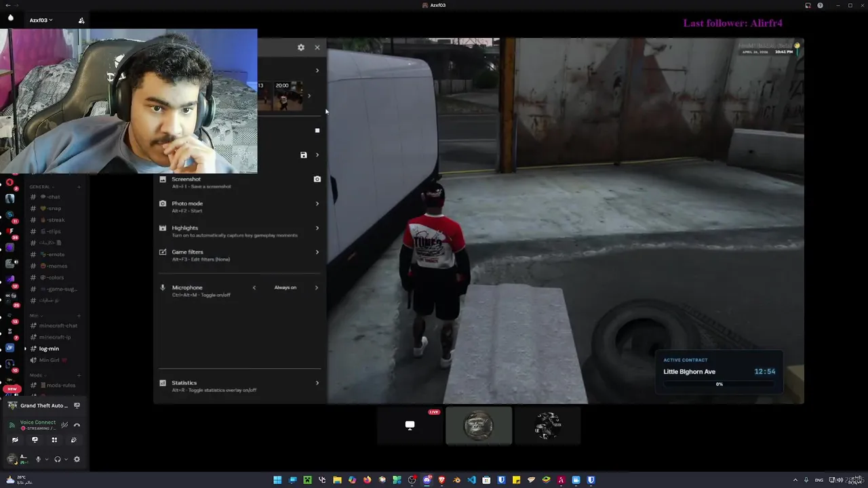This screenshot has width=868, height=488.
Task: Click the share screen icon in voice panel
Action: pyautogui.click(x=35, y=440)
